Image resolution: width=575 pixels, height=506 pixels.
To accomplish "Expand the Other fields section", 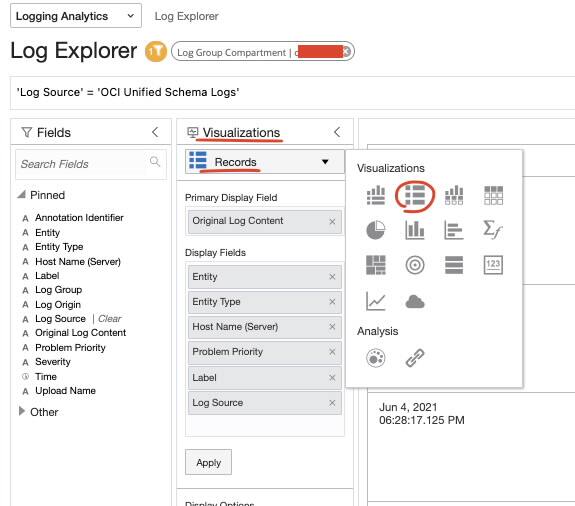I will [x=22, y=411].
